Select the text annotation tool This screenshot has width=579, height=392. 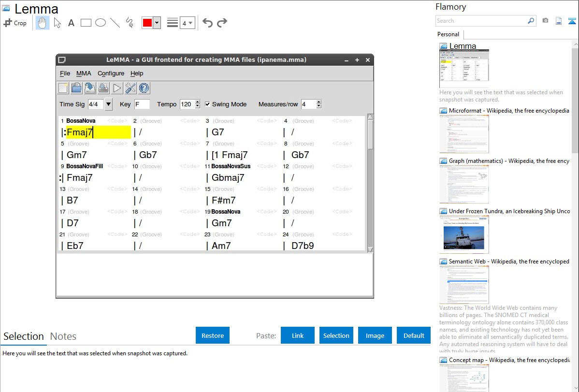tap(71, 23)
